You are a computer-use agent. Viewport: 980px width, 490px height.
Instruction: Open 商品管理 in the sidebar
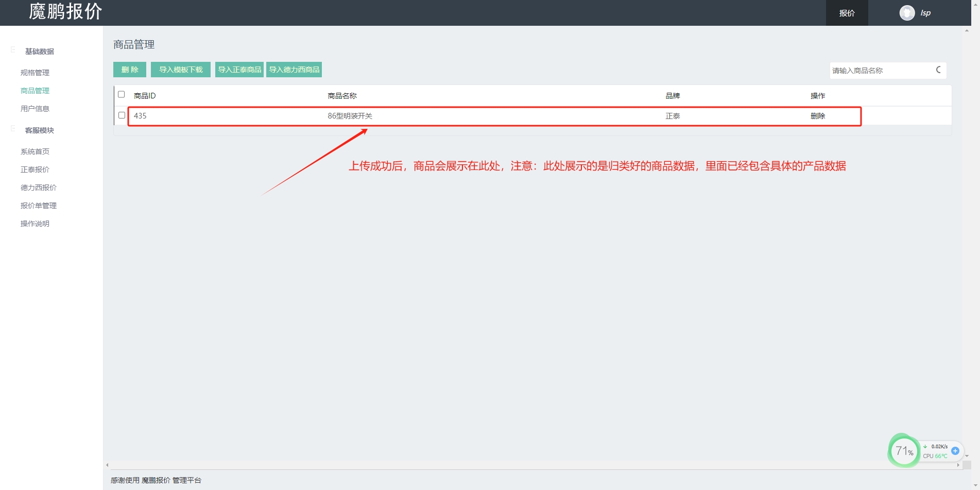(35, 91)
